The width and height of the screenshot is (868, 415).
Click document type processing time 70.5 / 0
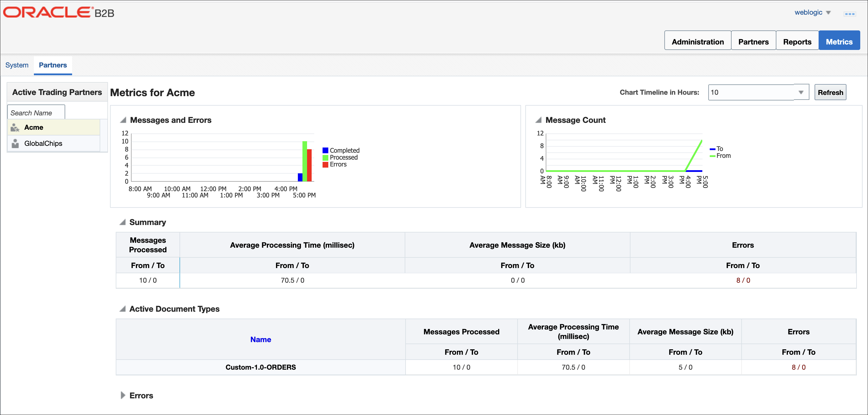click(x=573, y=367)
